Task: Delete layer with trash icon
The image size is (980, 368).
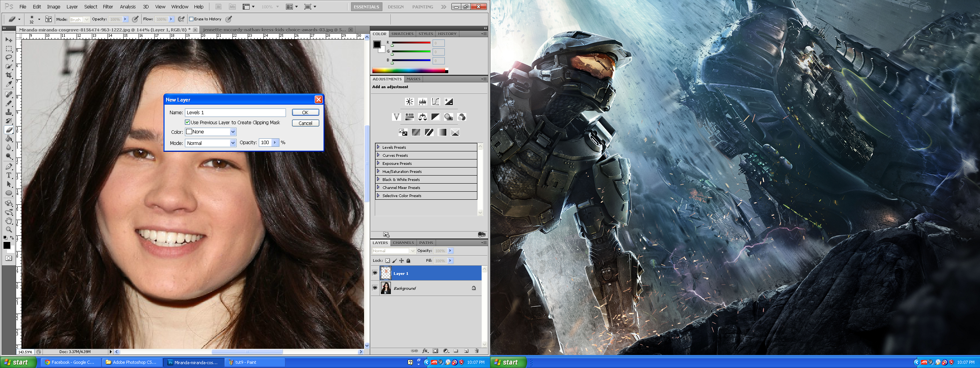Action: (477, 351)
